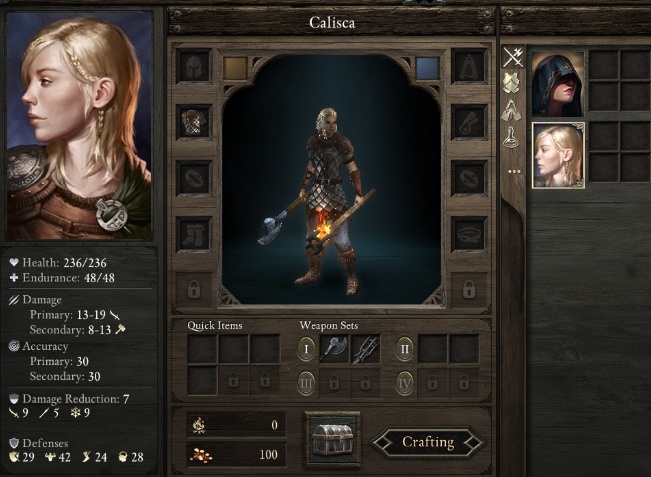Viewport: 651px width, 477px height.
Task: Expand more filters with ellipsis
Action: 514,171
